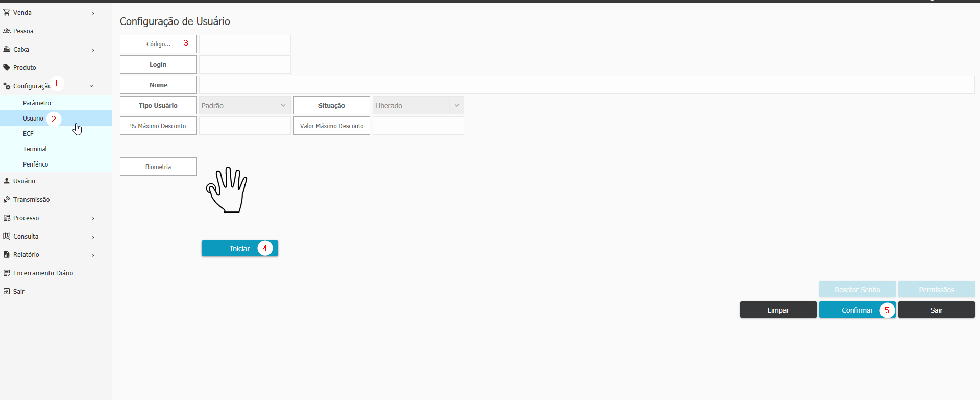Click the Login field label
Screen dimensions: 980x400
[x=158, y=64]
